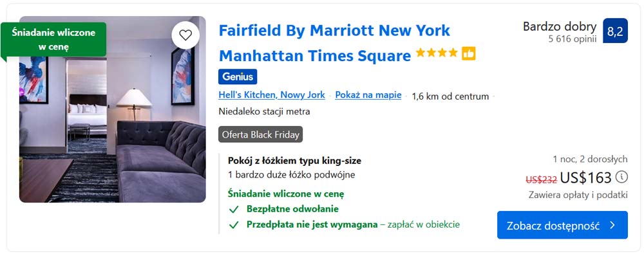644x254 pixels.
Task: Click Pokój z łóżkiem typu king-size heading
Action: 294,161
